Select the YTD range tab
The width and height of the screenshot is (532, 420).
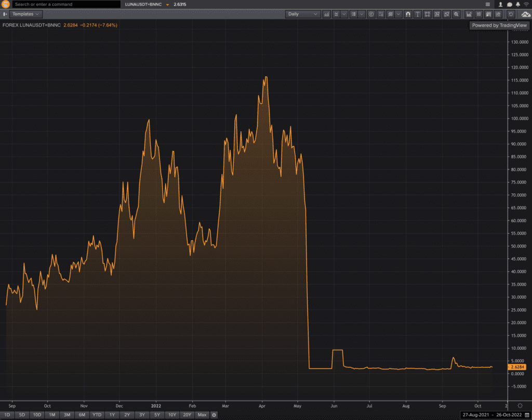tap(97, 415)
